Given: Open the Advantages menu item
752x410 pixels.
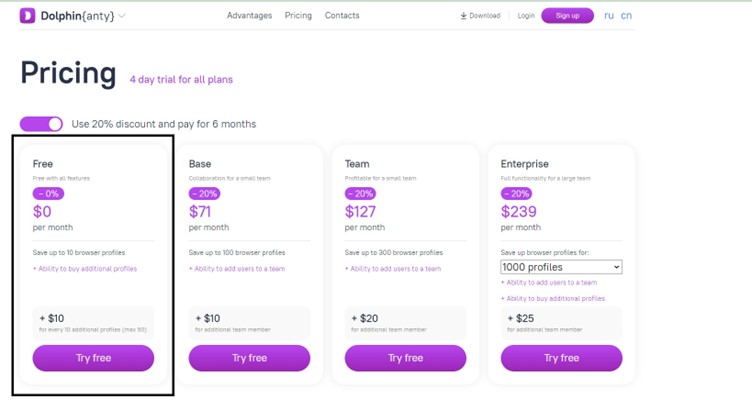Looking at the screenshot, I should 249,16.
